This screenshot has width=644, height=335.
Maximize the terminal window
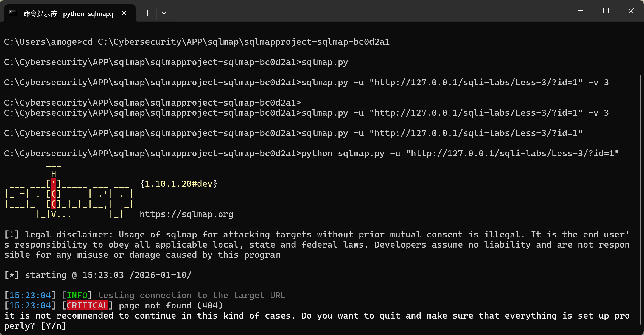click(x=606, y=11)
